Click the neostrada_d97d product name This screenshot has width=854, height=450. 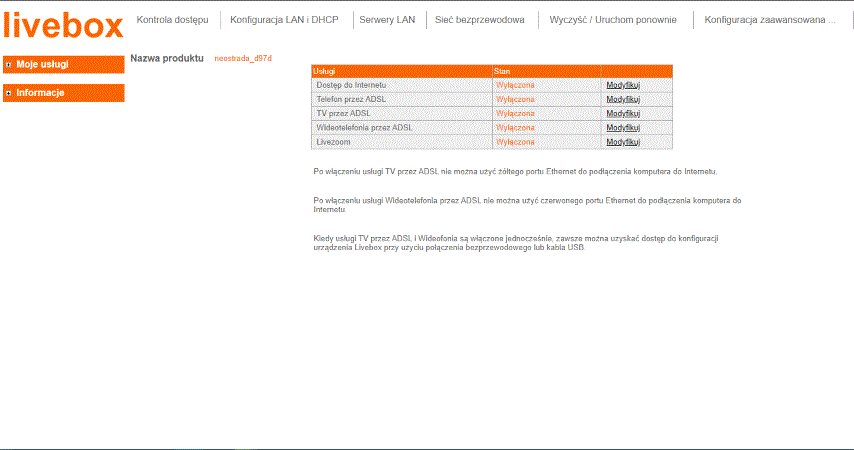[x=243, y=58]
